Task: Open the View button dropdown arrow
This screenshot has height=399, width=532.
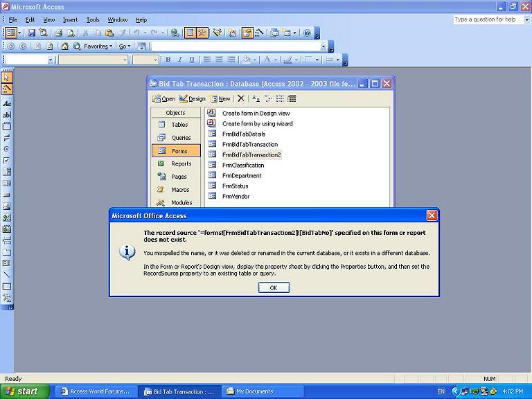Action: point(19,33)
